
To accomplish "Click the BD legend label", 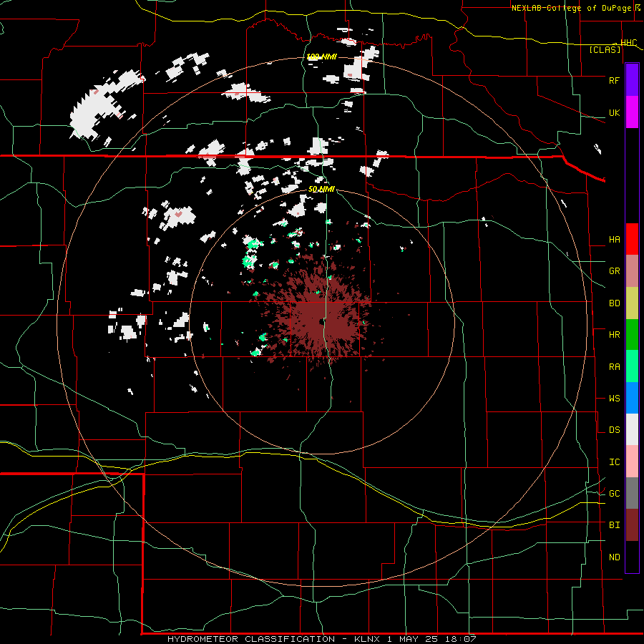I will (x=614, y=303).
